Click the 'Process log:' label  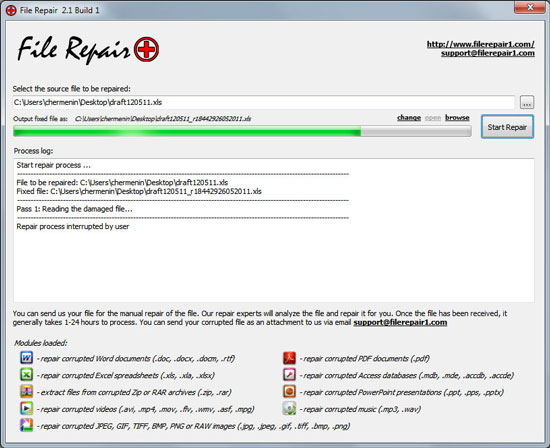click(x=33, y=151)
